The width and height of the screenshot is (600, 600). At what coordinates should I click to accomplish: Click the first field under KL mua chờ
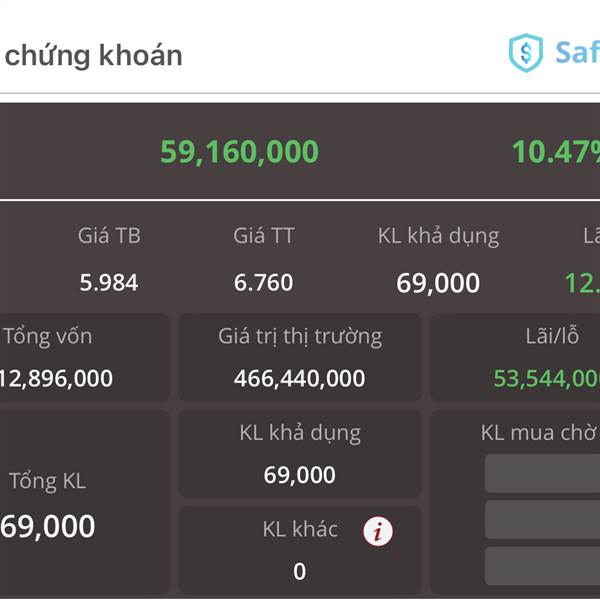(542, 473)
